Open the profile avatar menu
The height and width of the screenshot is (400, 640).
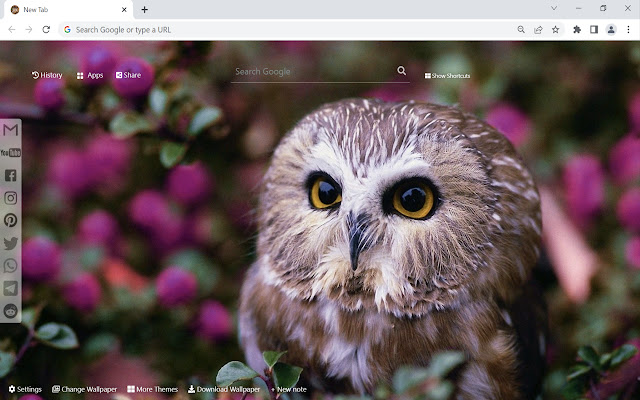(x=611, y=29)
